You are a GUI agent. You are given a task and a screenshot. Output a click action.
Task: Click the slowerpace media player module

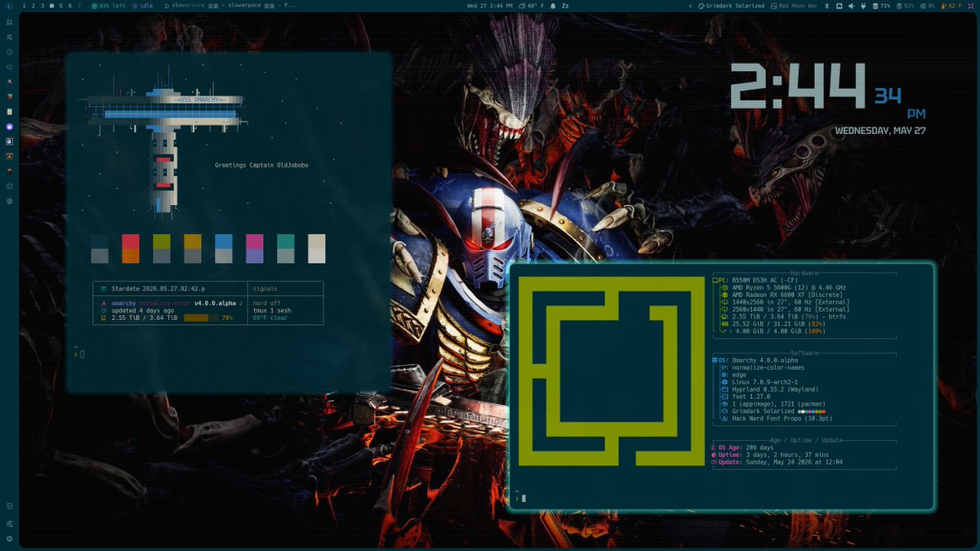[231, 6]
